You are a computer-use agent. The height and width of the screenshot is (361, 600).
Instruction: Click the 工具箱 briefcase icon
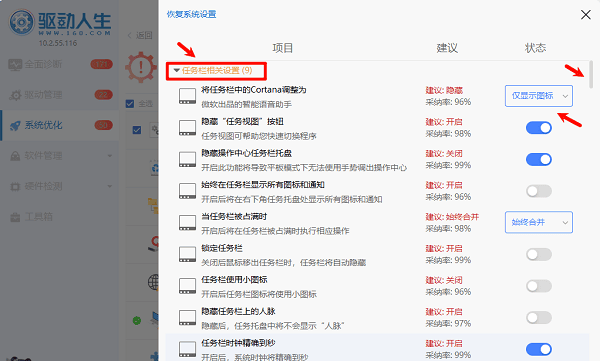tap(15, 217)
